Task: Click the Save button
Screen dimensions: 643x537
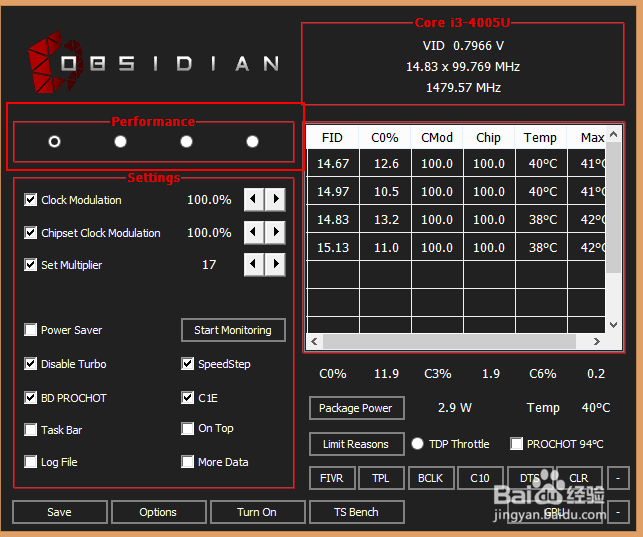Action: point(60,512)
